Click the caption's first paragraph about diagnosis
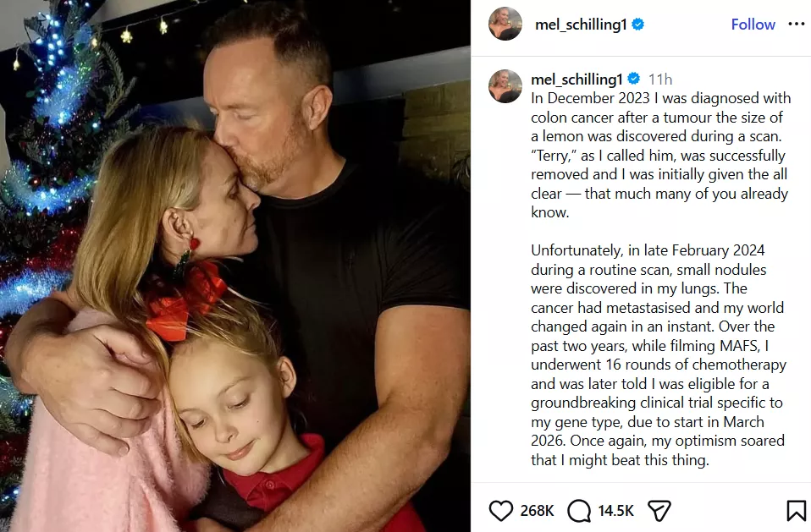This screenshot has height=532, width=811. 660,155
